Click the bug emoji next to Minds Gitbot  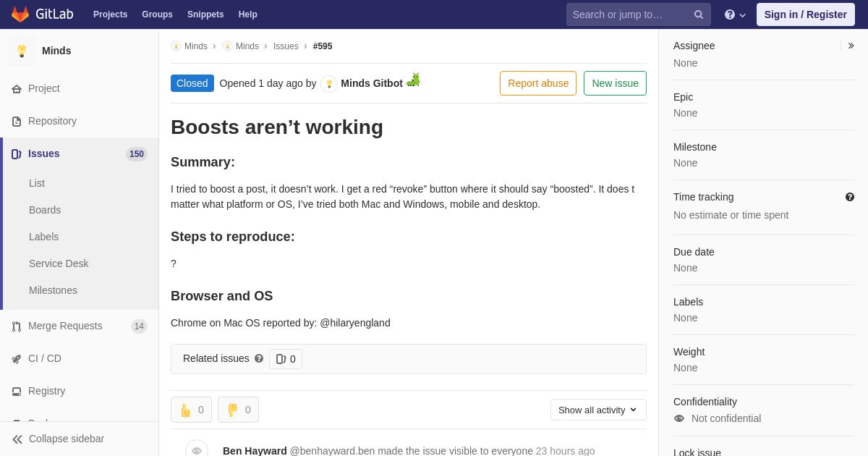point(413,80)
